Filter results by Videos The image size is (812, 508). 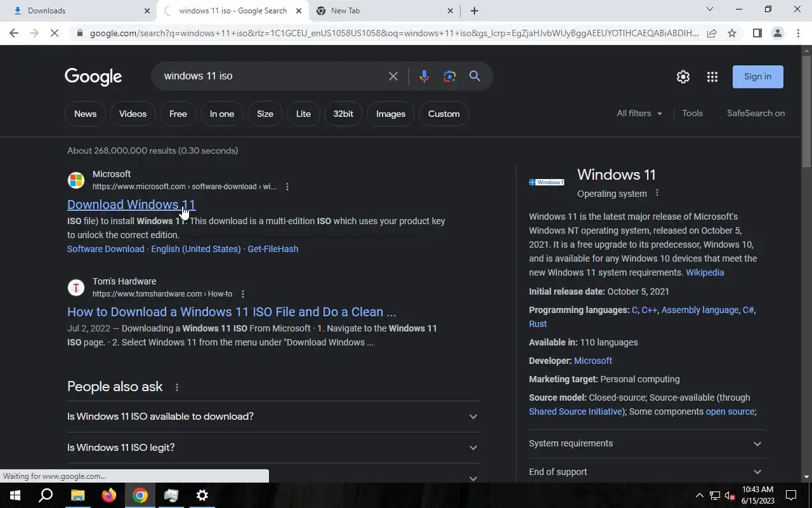point(133,114)
